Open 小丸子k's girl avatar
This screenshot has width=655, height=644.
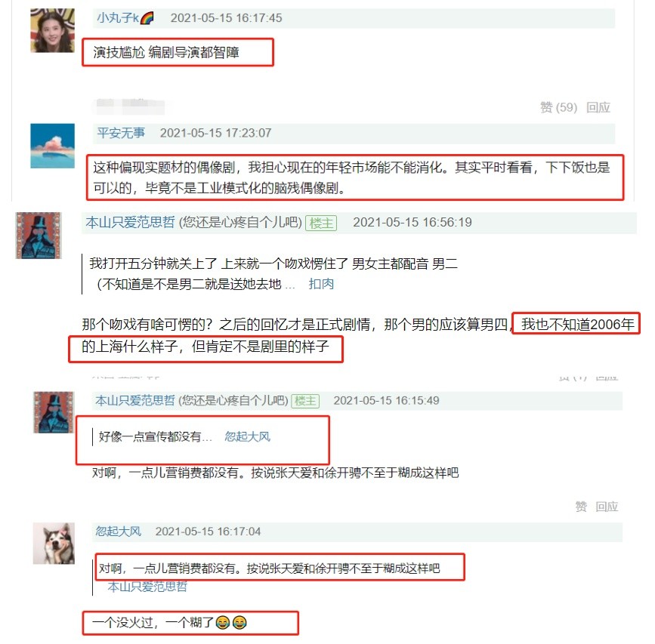[x=53, y=30]
